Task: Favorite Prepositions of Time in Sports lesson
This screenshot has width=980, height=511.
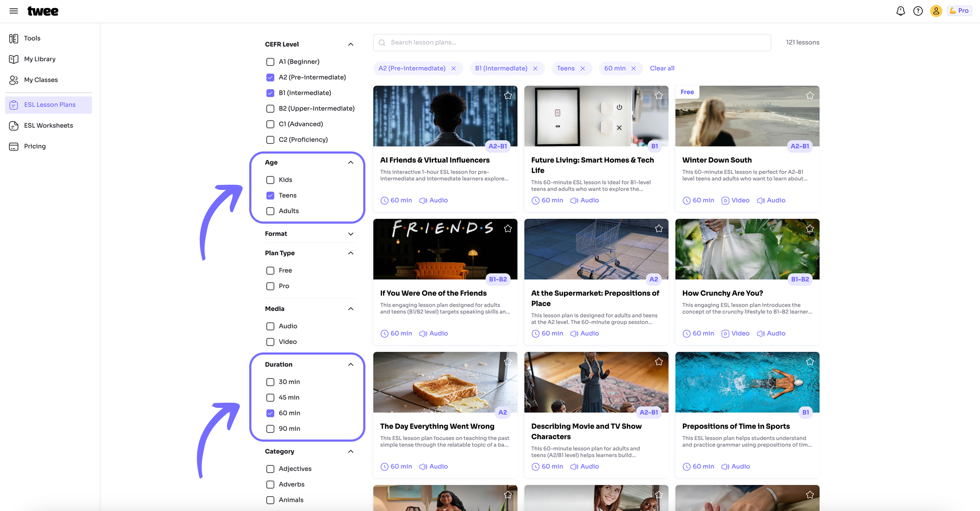Action: [x=810, y=362]
